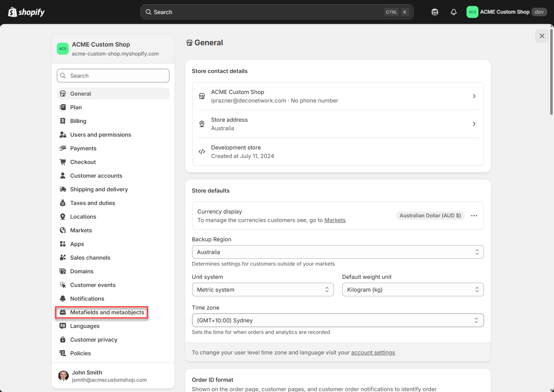The height and width of the screenshot is (392, 554).
Task: Click the Users and permissions icon
Action: [x=63, y=135]
